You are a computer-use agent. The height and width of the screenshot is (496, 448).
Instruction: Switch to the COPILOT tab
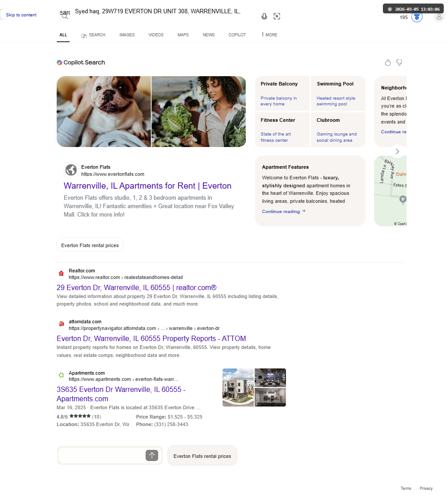coord(237,35)
